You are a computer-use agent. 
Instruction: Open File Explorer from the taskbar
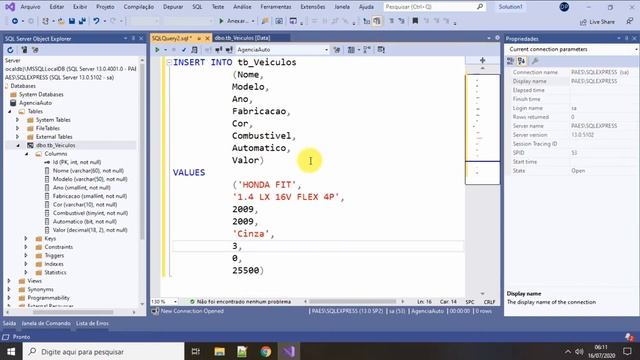pyautogui.click(x=220, y=351)
